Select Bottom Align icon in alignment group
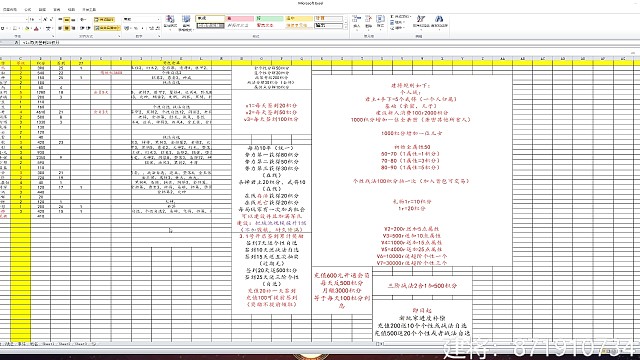The height and width of the screenshot is (360, 640). click(73, 19)
